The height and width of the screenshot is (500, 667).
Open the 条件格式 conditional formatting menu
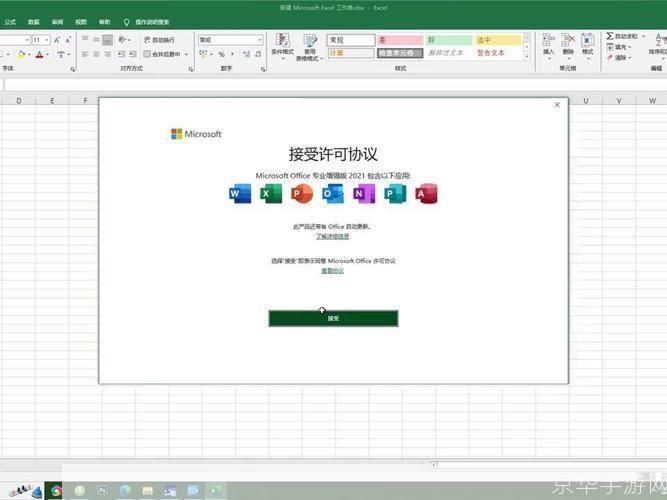(282, 47)
